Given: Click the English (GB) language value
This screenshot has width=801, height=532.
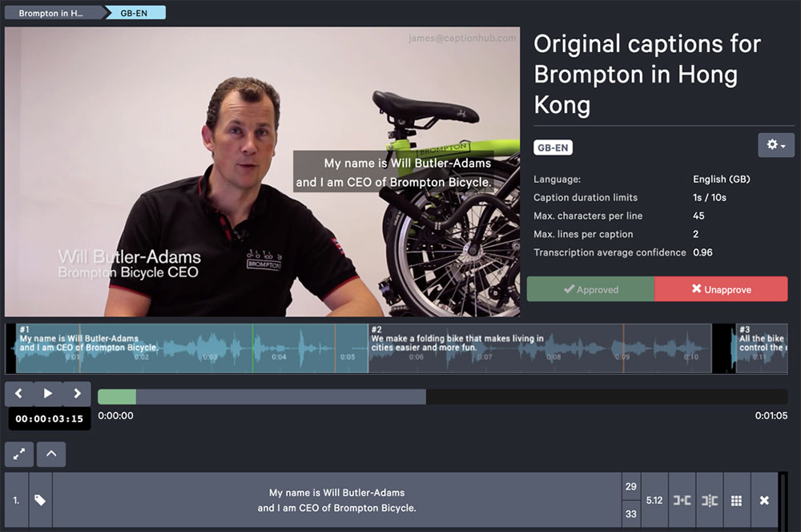Looking at the screenshot, I should pos(722,179).
